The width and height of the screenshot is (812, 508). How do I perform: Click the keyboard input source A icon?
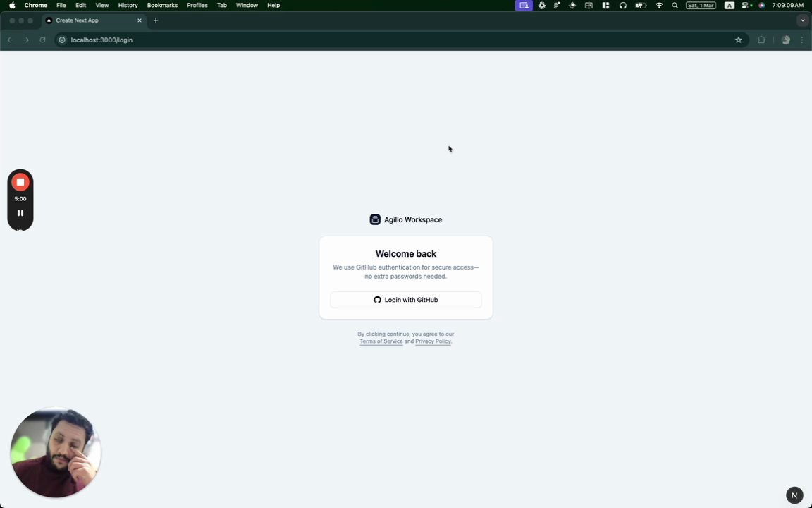coord(729,5)
